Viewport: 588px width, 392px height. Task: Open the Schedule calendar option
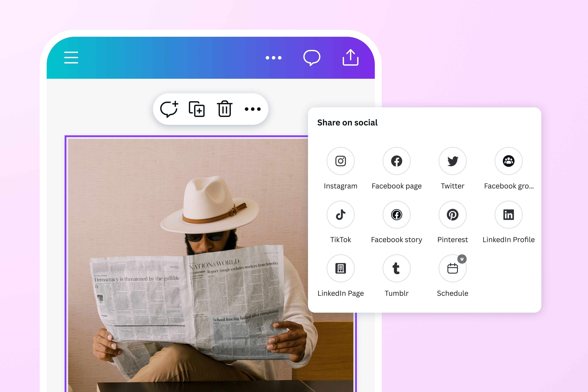click(453, 268)
